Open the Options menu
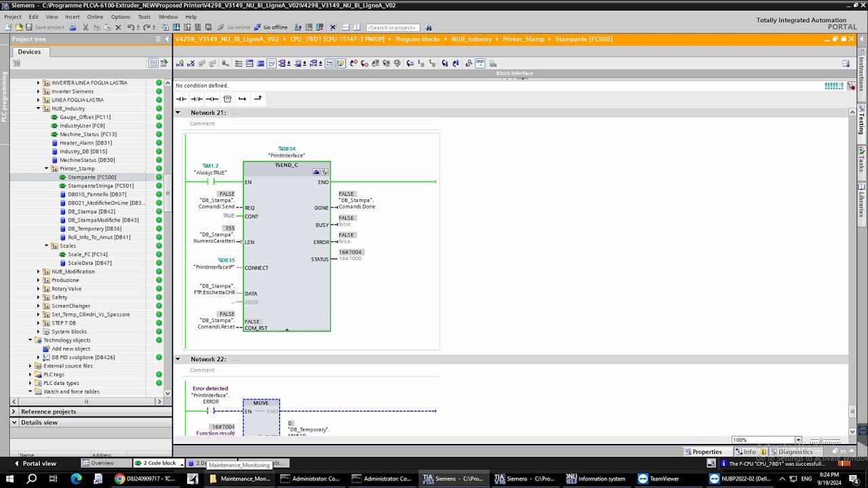The width and height of the screenshot is (868, 488). (121, 17)
